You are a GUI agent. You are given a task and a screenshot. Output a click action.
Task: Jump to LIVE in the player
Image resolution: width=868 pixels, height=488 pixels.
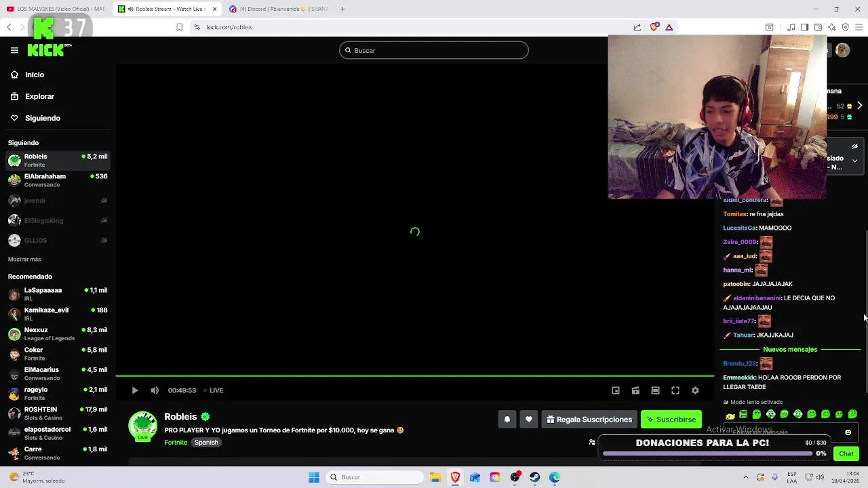214,390
